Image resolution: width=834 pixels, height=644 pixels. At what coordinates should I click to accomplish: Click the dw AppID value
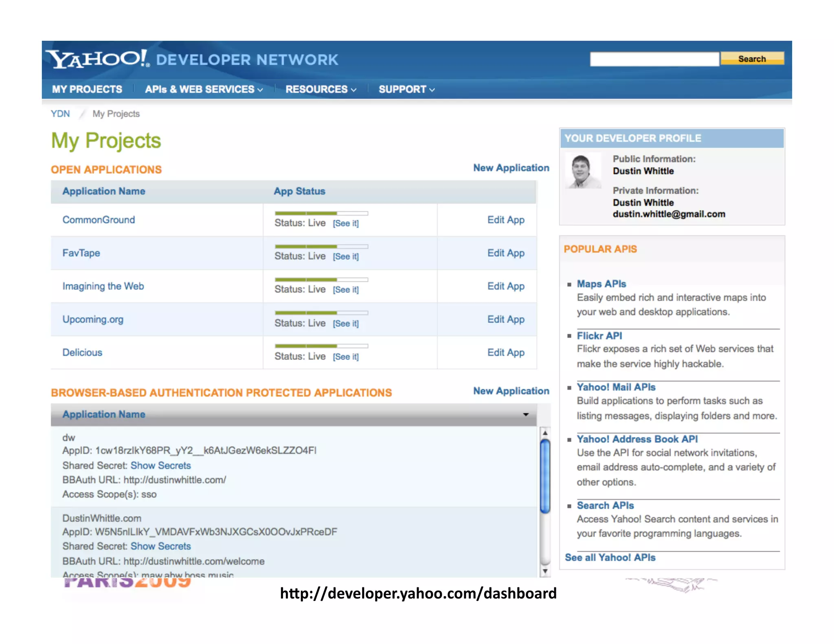(x=206, y=451)
